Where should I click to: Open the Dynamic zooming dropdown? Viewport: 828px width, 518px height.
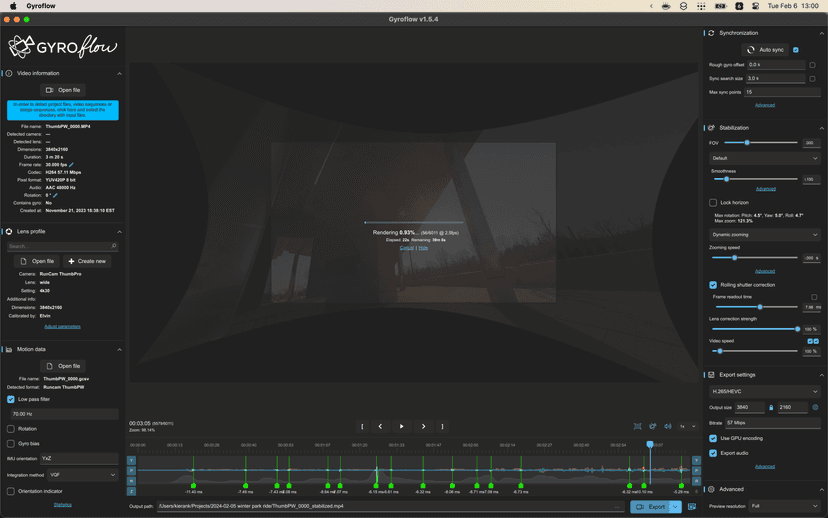(x=764, y=234)
